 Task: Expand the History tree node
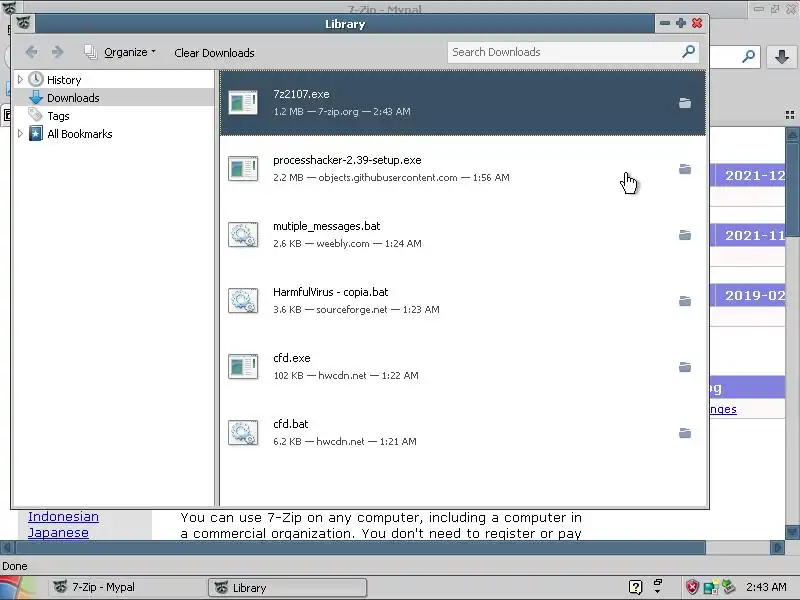20,80
